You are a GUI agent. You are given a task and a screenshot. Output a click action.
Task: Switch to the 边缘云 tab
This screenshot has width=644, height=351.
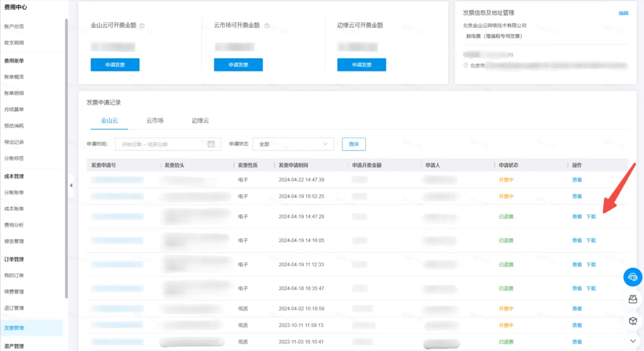200,121
